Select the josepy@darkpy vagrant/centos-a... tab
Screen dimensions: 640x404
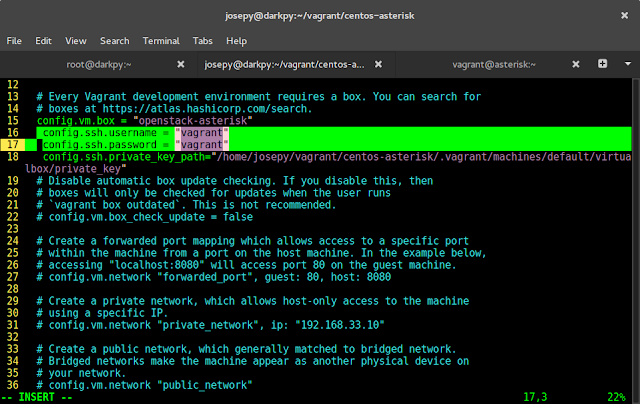pyautogui.click(x=284, y=64)
